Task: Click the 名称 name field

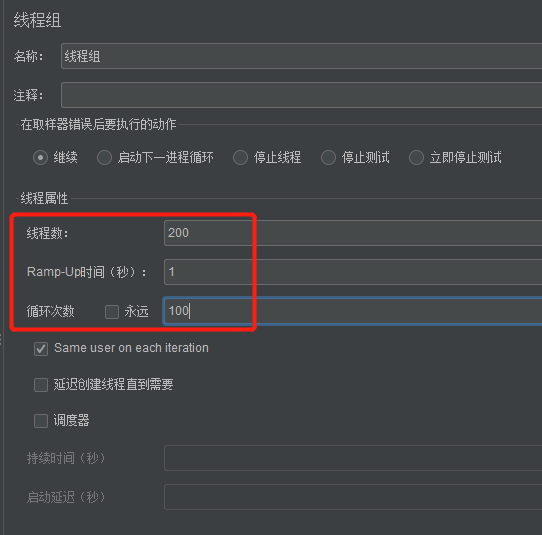Action: click(x=301, y=56)
